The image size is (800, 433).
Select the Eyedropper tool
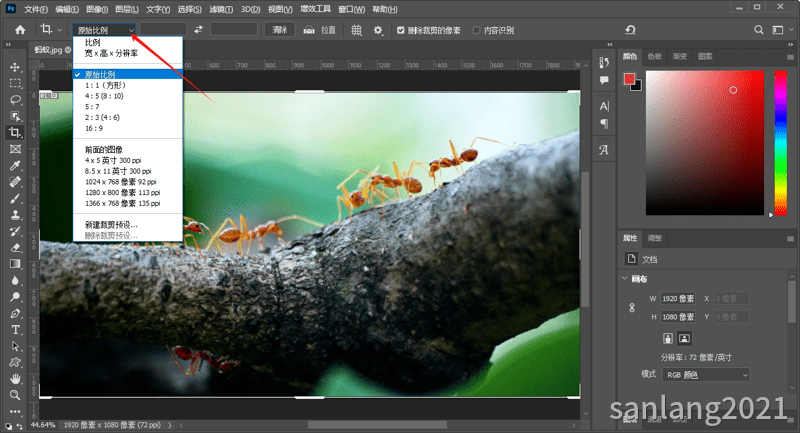point(15,165)
